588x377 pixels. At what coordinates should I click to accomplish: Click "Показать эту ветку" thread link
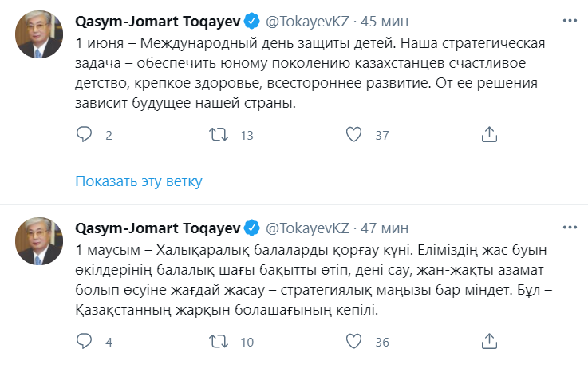(139, 181)
